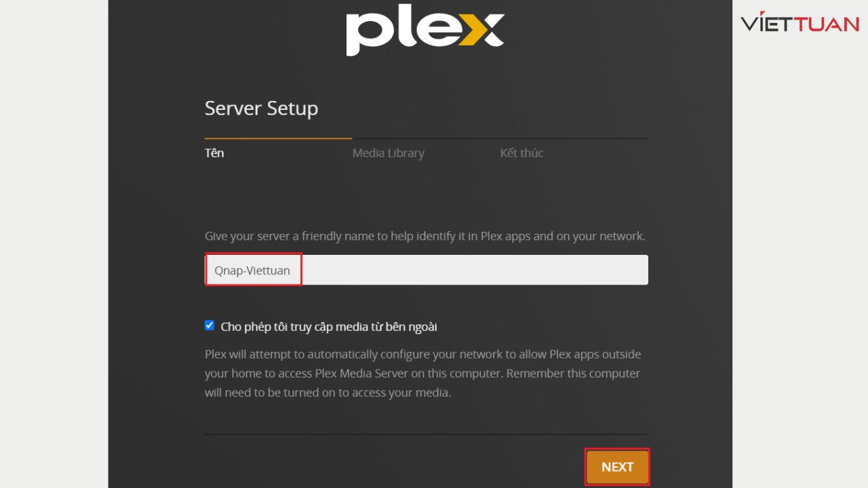Click the friendly name instruction text
This screenshot has height=488, width=868.
tap(425, 236)
